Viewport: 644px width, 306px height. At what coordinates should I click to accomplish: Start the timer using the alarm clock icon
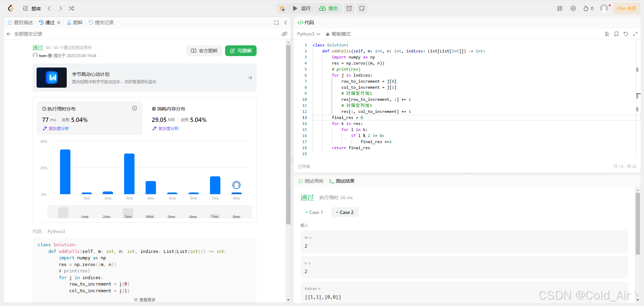pyautogui.click(x=349, y=8)
